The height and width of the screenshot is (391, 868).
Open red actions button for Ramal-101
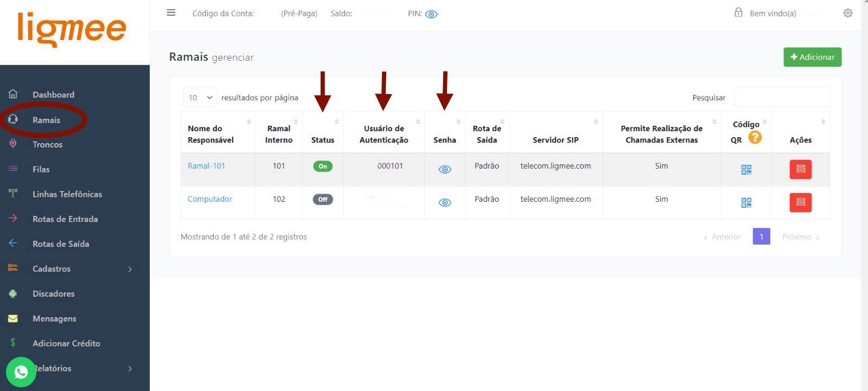800,169
